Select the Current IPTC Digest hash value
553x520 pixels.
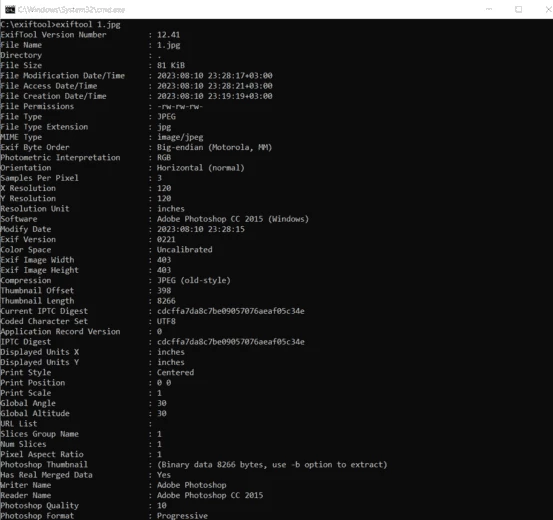(x=231, y=311)
